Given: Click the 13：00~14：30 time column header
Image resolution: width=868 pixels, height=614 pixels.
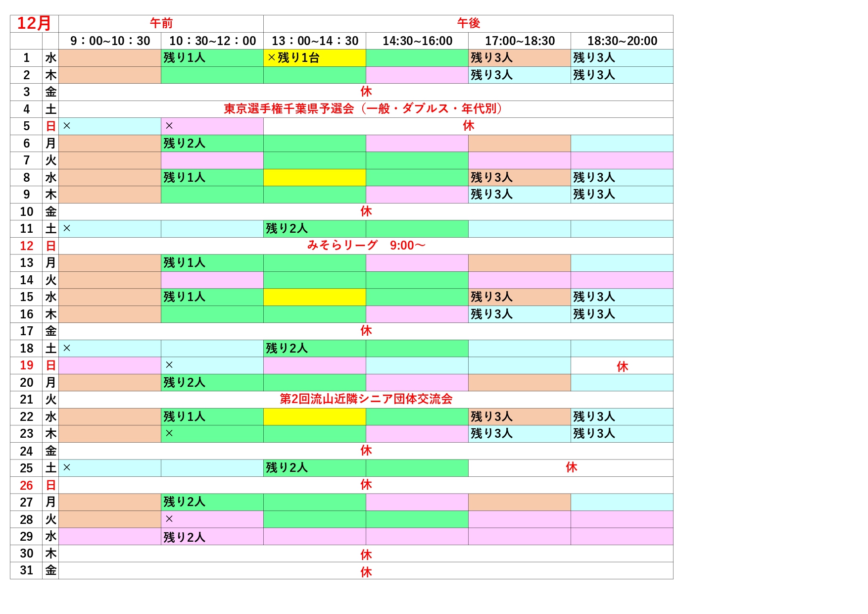Looking at the screenshot, I should click(315, 41).
